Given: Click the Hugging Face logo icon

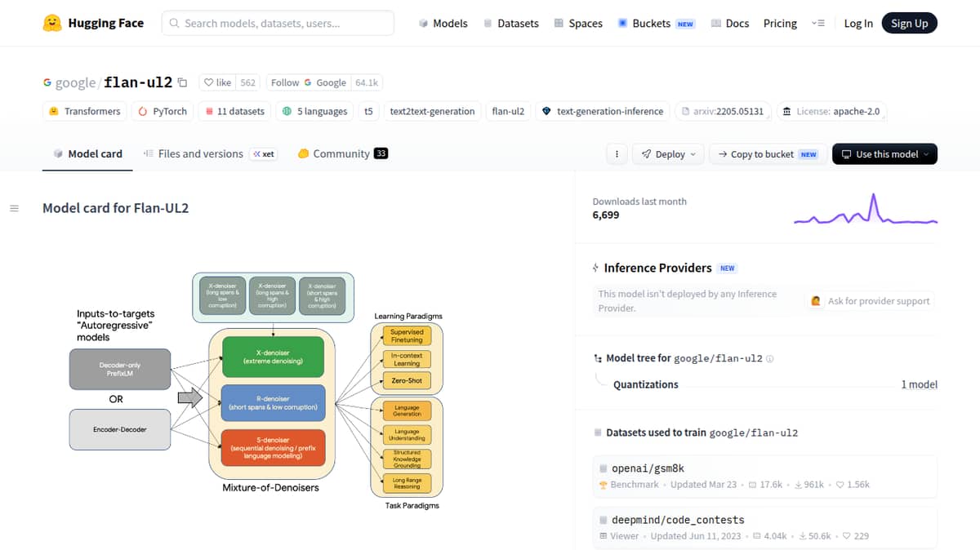Looking at the screenshot, I should 53,23.
